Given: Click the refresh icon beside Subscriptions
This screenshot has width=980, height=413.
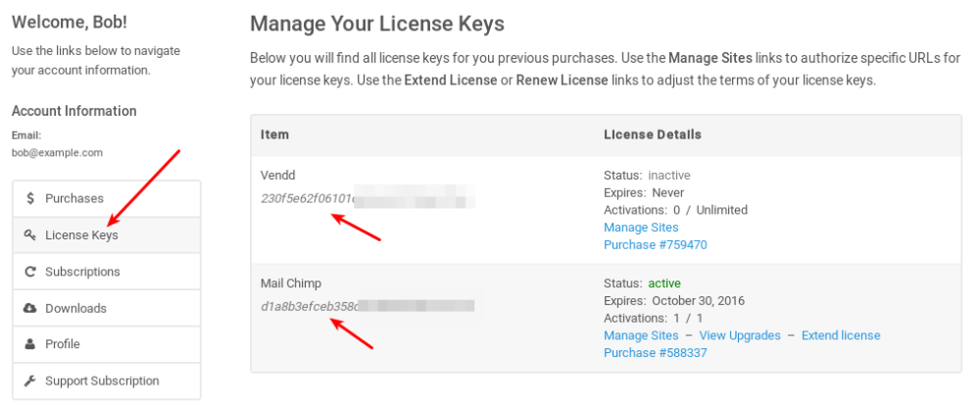Looking at the screenshot, I should 30,272.
